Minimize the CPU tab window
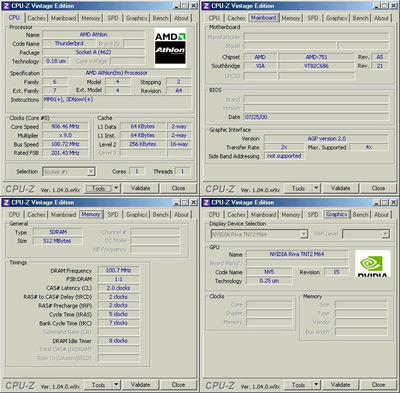Viewport: 400px width, 393px height. click(x=177, y=6)
